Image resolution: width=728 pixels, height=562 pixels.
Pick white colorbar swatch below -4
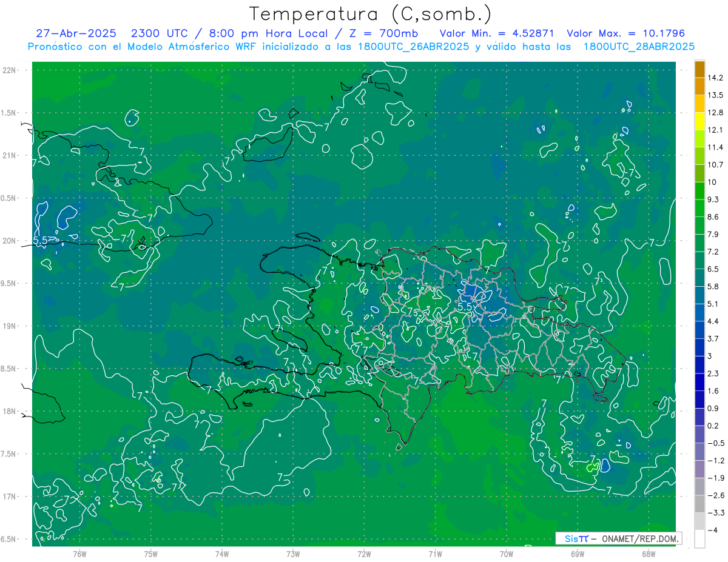pyautogui.click(x=699, y=539)
